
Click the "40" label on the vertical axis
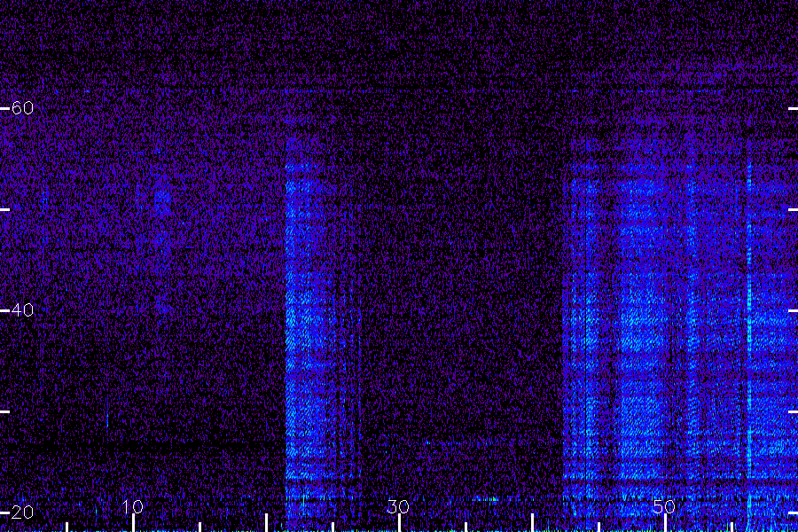22,310
